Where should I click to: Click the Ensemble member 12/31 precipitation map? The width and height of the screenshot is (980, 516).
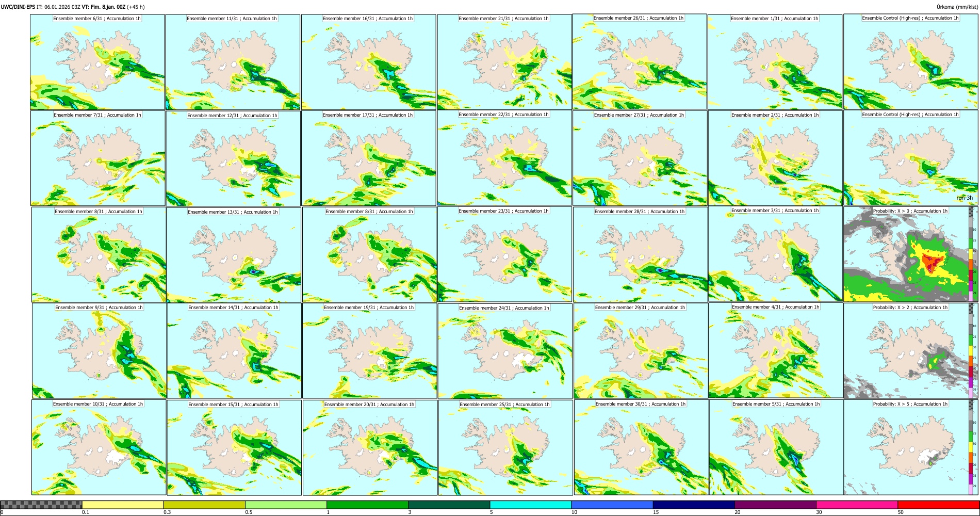(x=233, y=158)
